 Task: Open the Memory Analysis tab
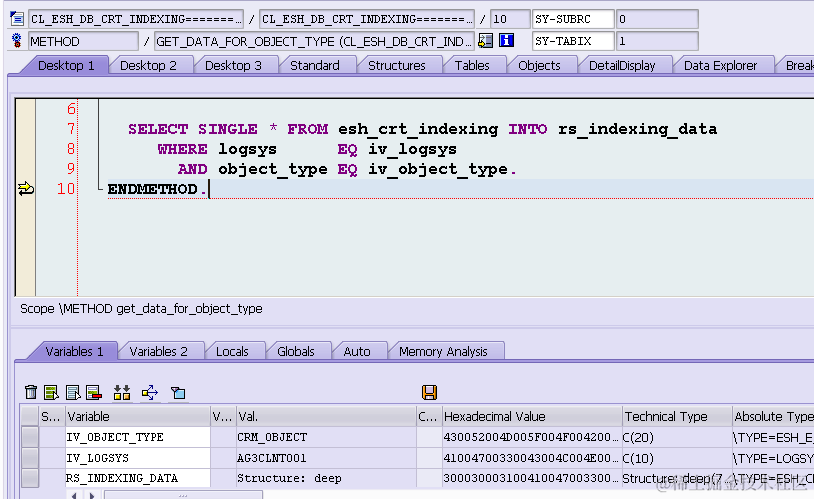pyautogui.click(x=443, y=352)
